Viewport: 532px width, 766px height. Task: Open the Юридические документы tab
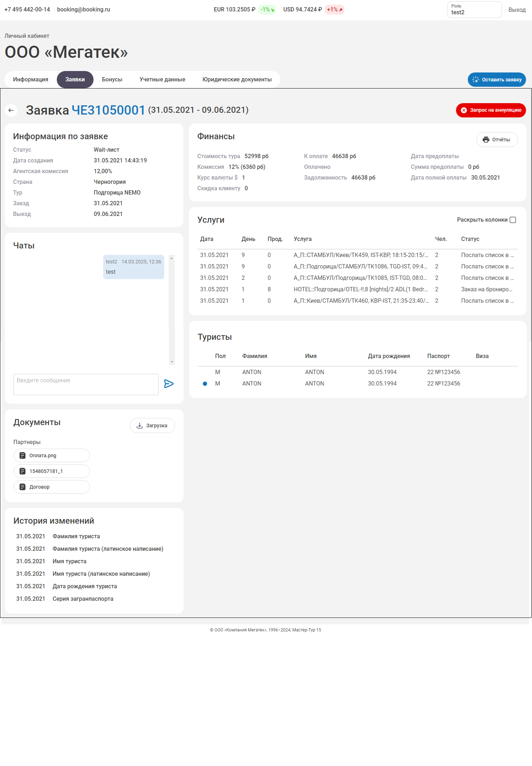pyautogui.click(x=237, y=80)
